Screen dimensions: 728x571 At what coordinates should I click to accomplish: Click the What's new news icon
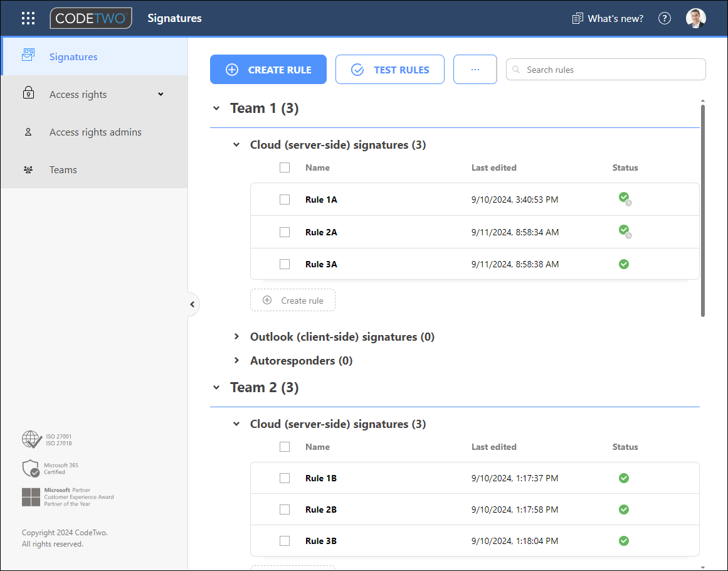coord(577,19)
